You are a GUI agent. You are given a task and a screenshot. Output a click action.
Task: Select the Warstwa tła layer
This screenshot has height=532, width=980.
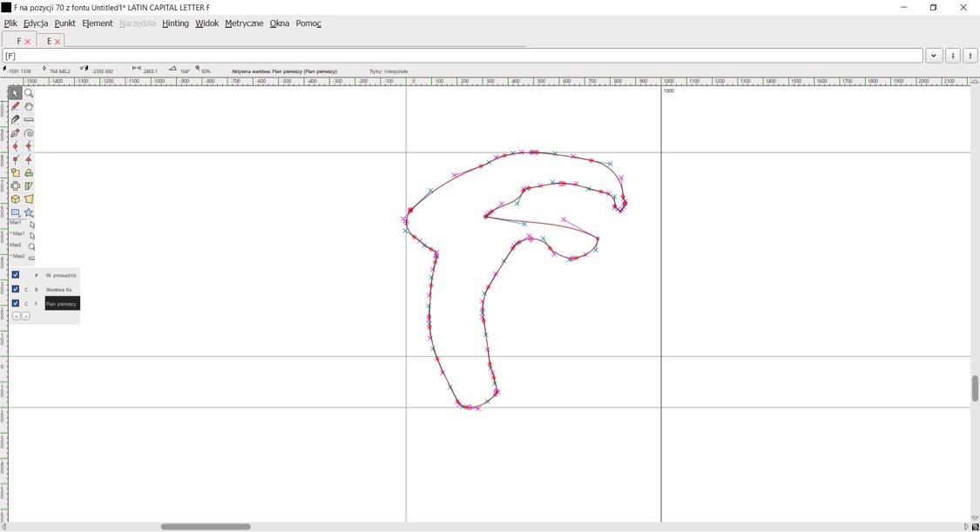coord(58,290)
